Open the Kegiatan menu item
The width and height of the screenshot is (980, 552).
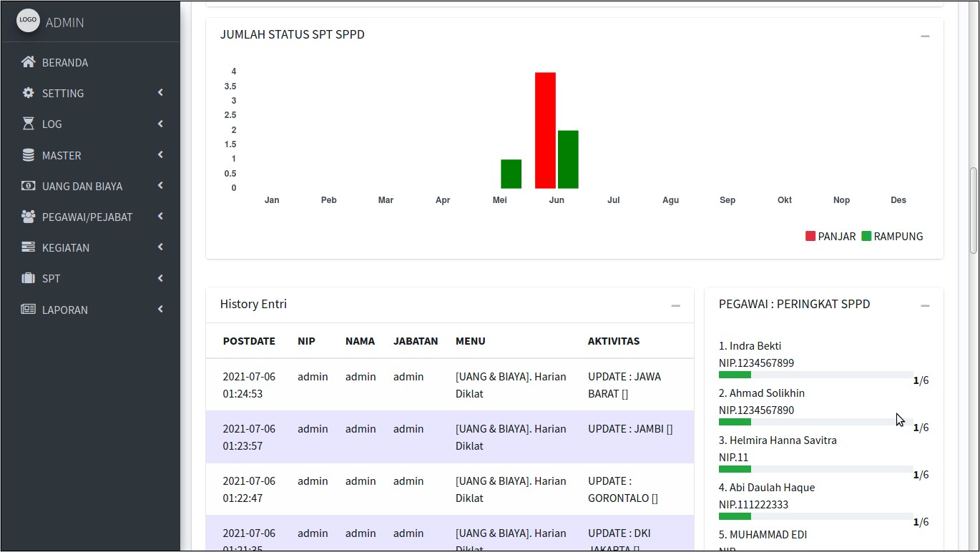(90, 247)
